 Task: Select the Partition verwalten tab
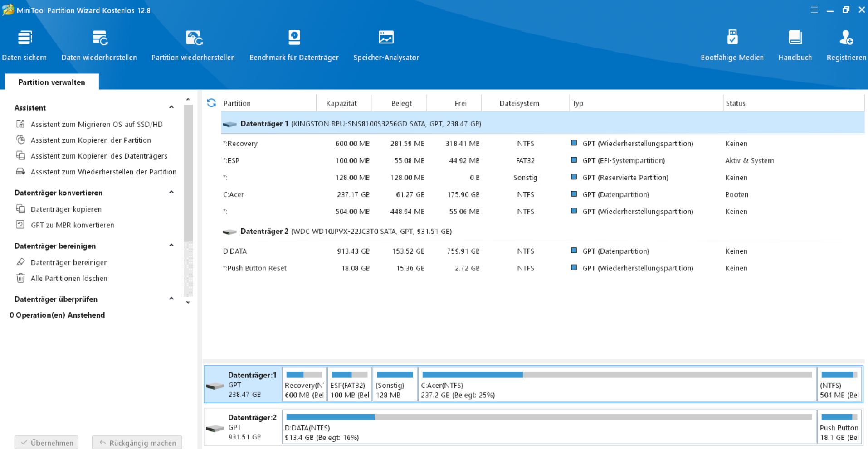tap(52, 82)
